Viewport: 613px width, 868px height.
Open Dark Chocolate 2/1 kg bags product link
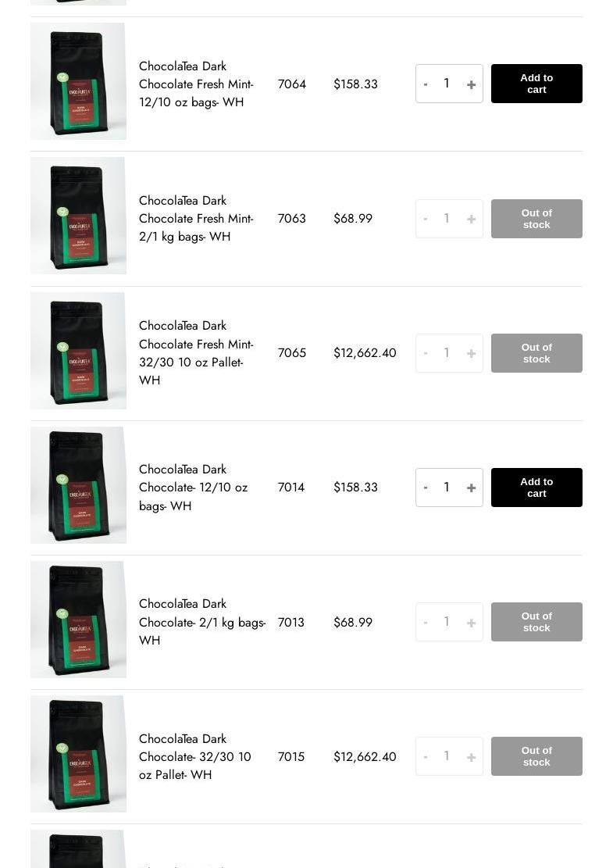click(201, 622)
